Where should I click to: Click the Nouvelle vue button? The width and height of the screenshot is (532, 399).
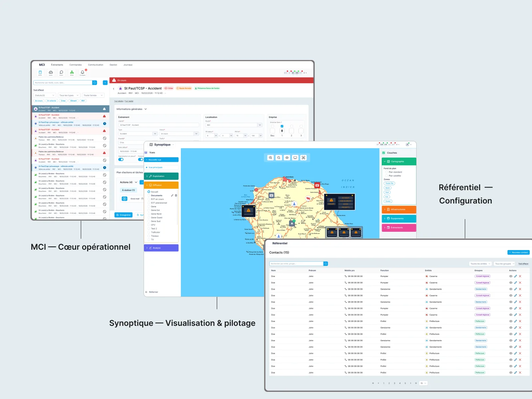pyautogui.click(x=161, y=160)
